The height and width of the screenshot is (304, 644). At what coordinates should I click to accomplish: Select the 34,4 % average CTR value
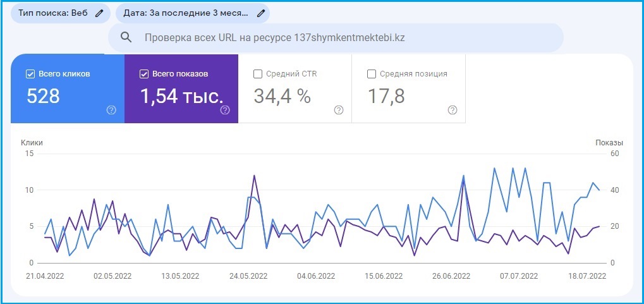coord(282,96)
